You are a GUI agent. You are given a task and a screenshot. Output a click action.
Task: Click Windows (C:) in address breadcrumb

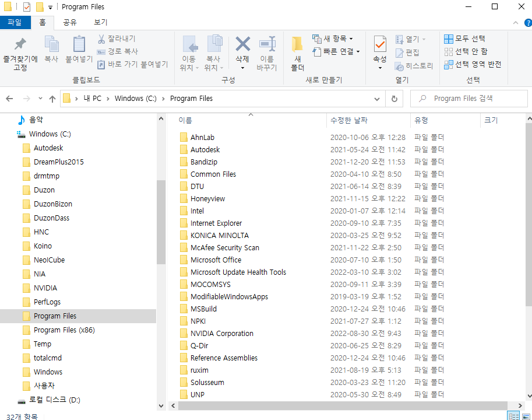(135, 99)
